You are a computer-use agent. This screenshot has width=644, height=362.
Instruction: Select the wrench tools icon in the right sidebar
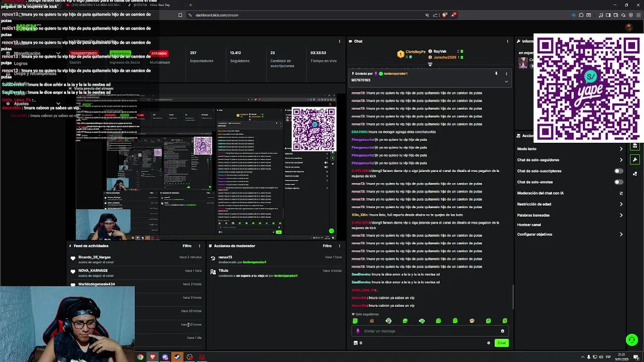pos(635,159)
